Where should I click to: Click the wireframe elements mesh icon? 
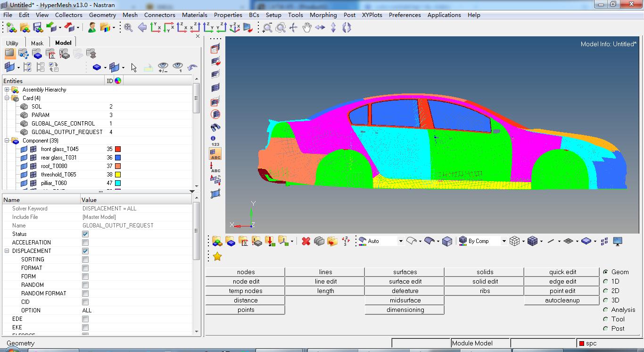tap(514, 241)
